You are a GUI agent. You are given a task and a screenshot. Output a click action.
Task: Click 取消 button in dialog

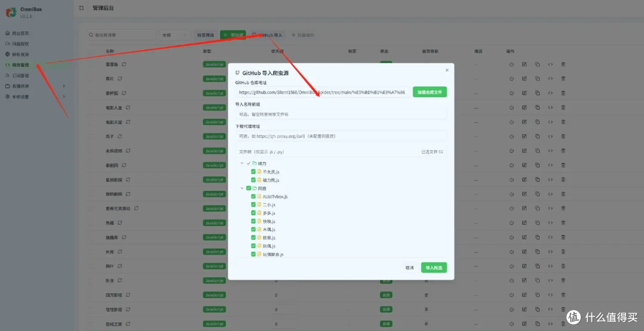(x=410, y=268)
